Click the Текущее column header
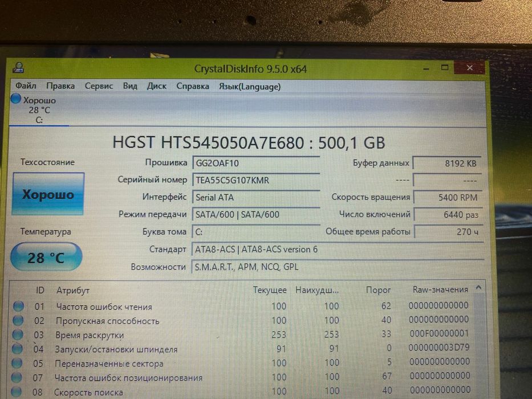 [269, 290]
